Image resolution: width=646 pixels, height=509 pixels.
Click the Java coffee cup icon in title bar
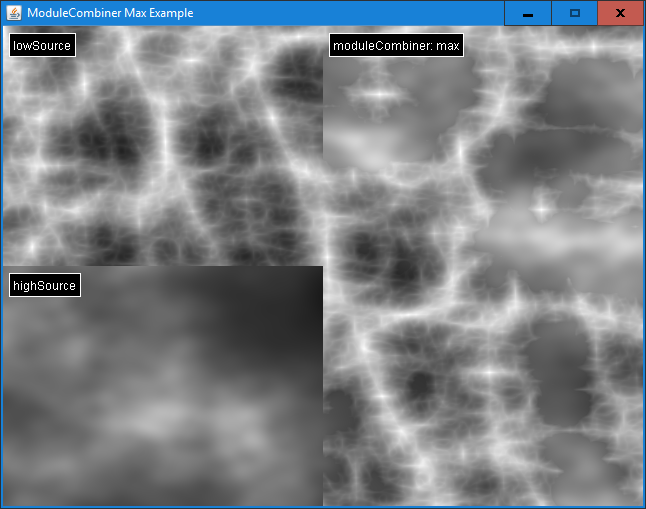tap(13, 13)
